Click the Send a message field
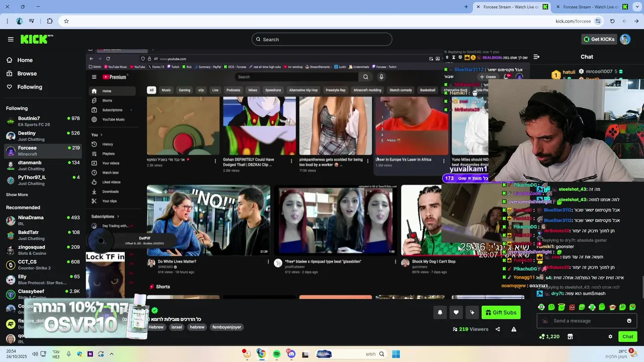The height and width of the screenshot is (362, 644). click(x=587, y=321)
